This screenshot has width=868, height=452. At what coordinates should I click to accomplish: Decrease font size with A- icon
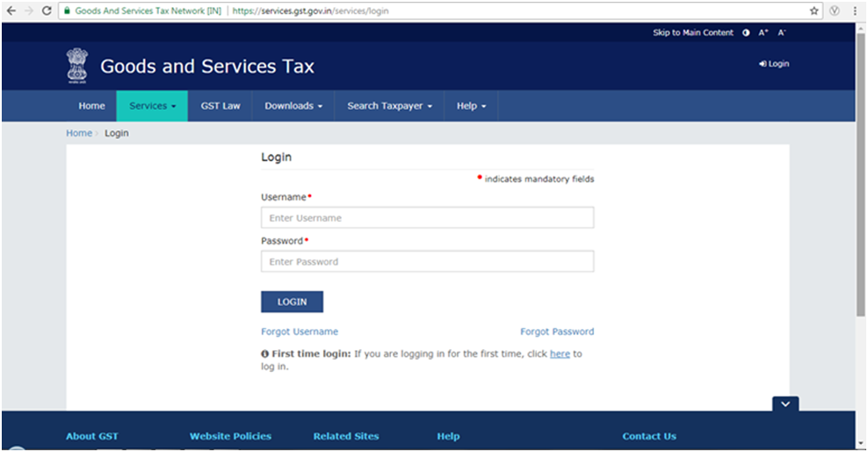pos(782,33)
